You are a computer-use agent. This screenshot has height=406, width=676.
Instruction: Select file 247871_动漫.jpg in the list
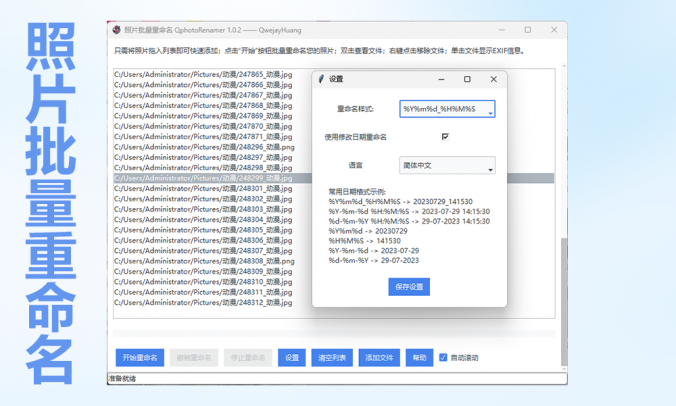(x=203, y=136)
